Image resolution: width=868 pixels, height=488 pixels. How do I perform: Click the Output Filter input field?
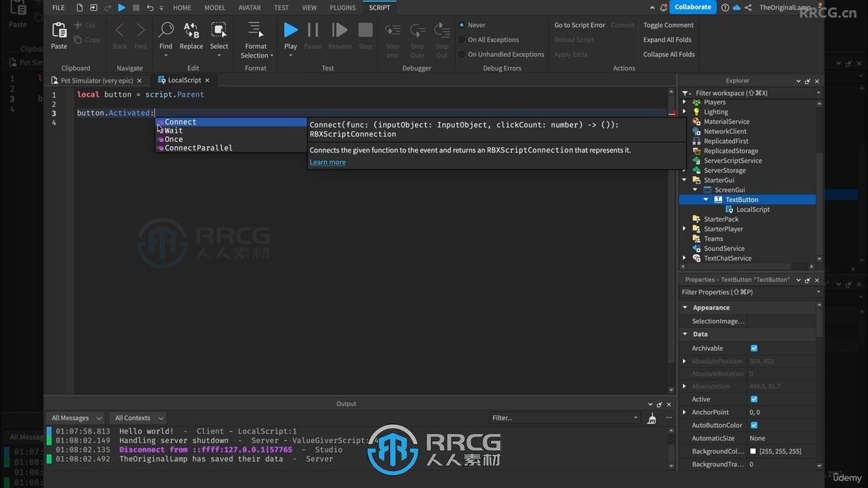pyautogui.click(x=564, y=418)
